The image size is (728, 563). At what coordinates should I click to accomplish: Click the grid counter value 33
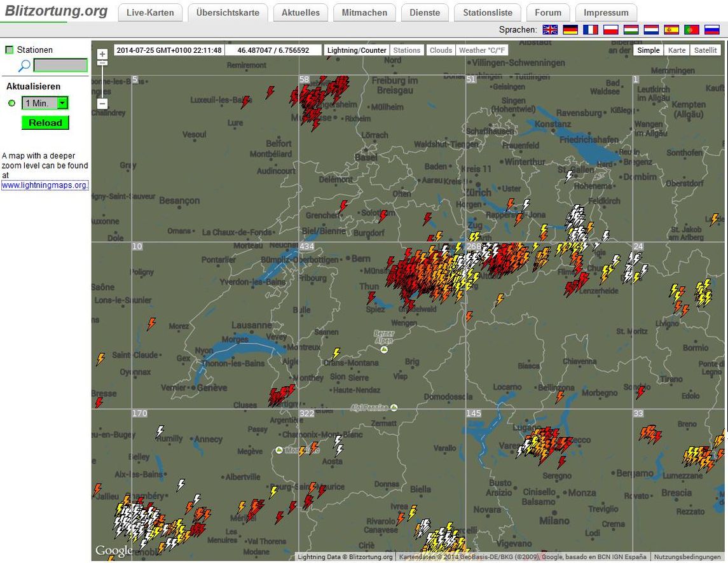point(638,413)
